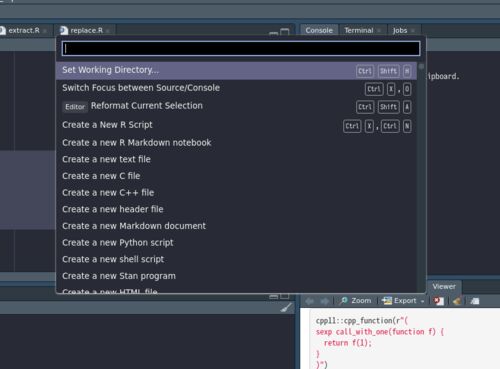Click Create a new Python script

[236, 243]
